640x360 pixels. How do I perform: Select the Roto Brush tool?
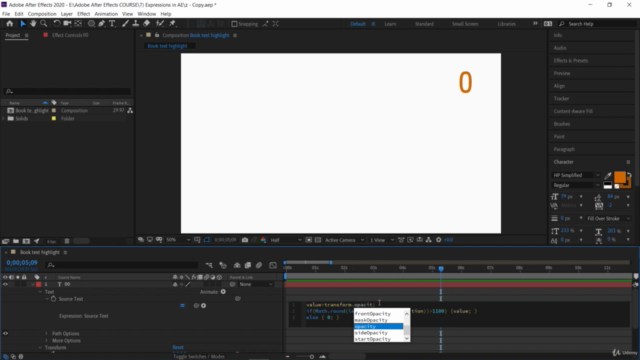pyautogui.click(x=160, y=24)
